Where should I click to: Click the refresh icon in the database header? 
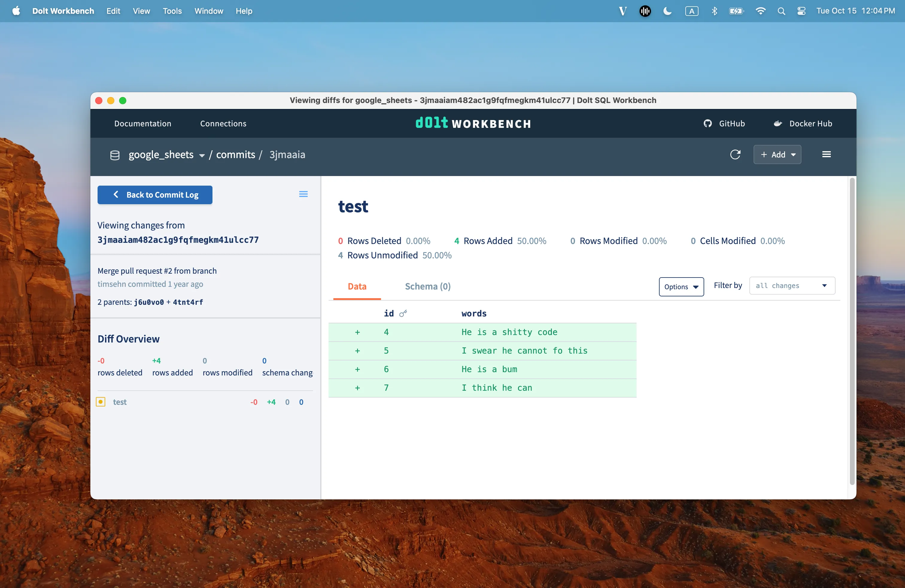[735, 154]
